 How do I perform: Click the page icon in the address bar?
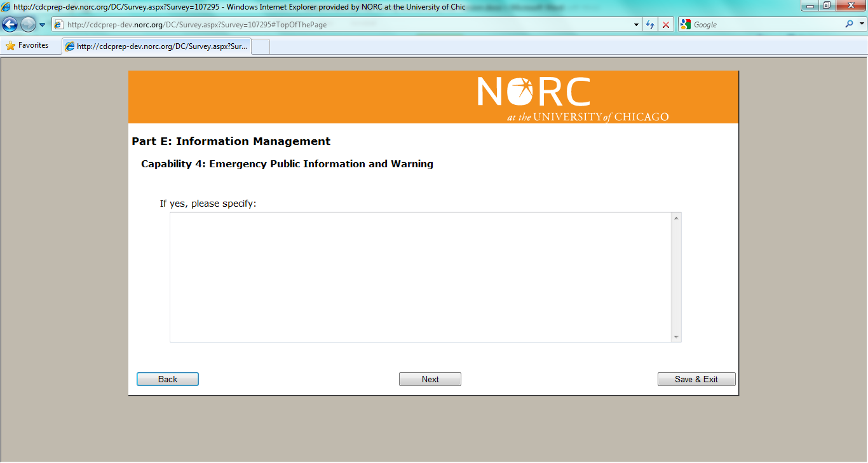[x=58, y=25]
